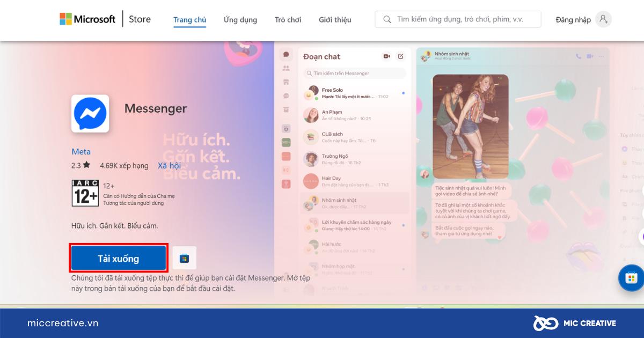This screenshot has width=644, height=338.
Task: Click the Store app icon button beside Tải xuống
Action: coord(184,259)
